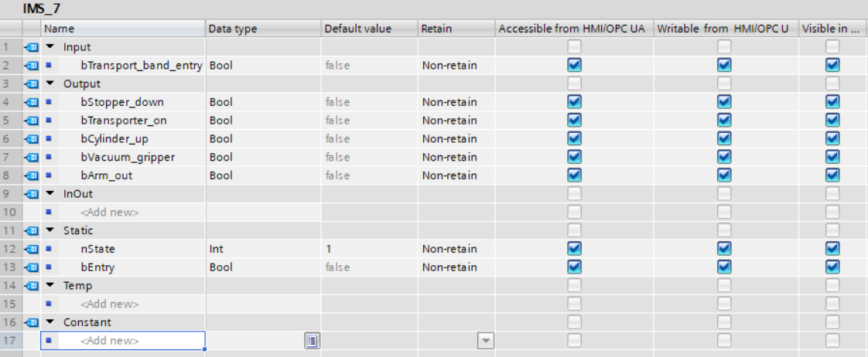
Task: Click the tag icon beside bStopper_down row
Action: [32, 102]
